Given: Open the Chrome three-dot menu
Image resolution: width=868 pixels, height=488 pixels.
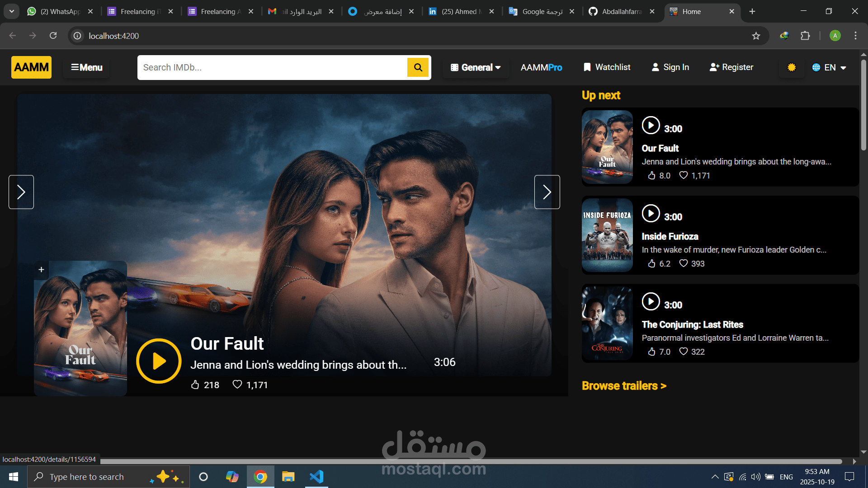Looking at the screenshot, I should 855,36.
